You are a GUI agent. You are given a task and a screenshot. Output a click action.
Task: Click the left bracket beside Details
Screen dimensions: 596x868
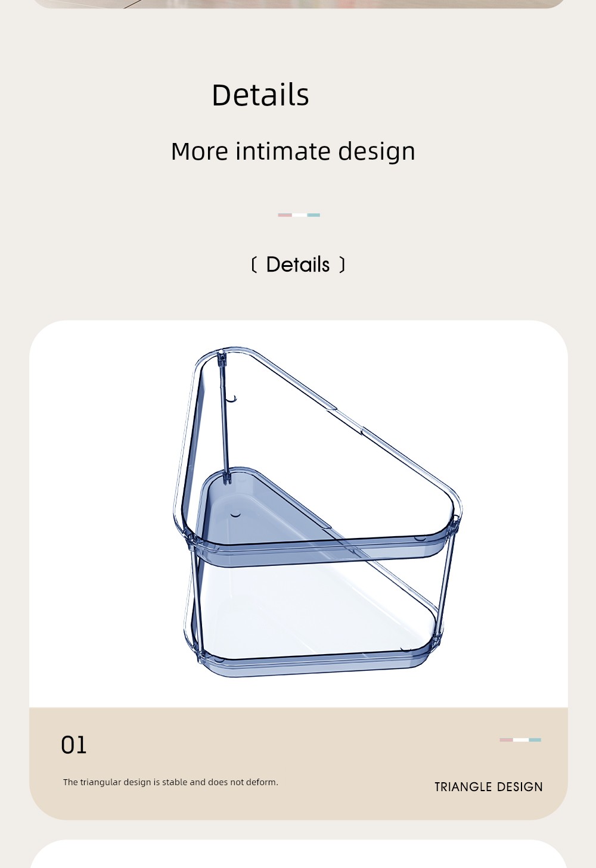pos(254,265)
